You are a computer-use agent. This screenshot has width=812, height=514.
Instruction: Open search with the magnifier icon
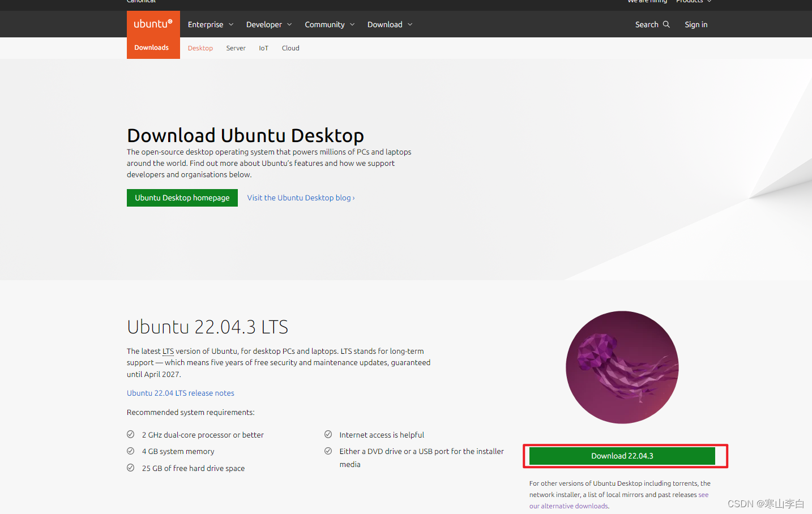click(666, 24)
